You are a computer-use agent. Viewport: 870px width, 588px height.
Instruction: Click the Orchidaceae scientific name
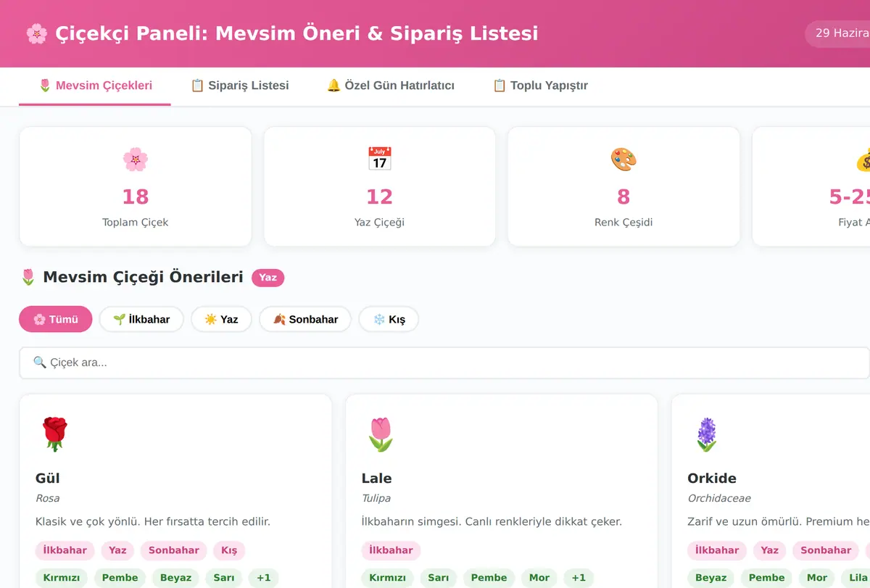[719, 498]
